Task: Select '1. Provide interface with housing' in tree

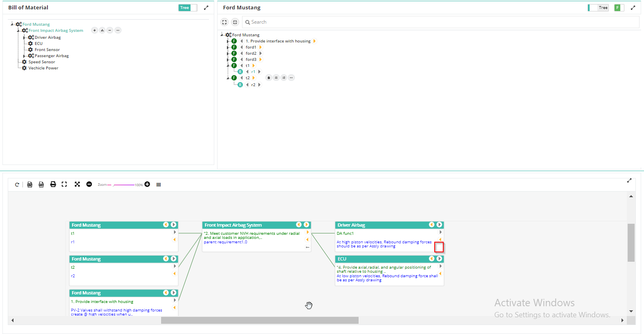Action: coord(278,41)
